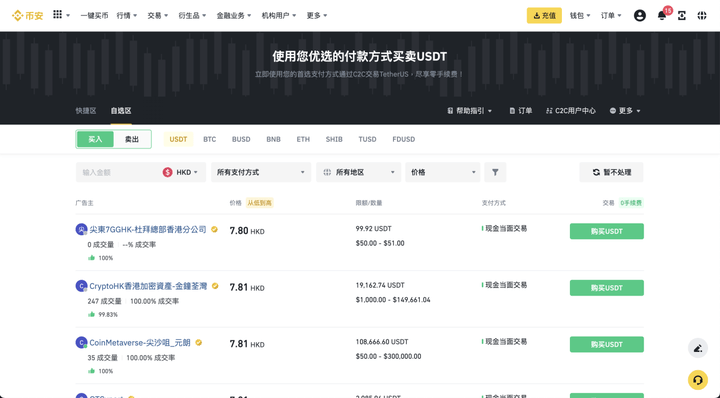Click the HKD currency dollar icon

click(x=167, y=172)
